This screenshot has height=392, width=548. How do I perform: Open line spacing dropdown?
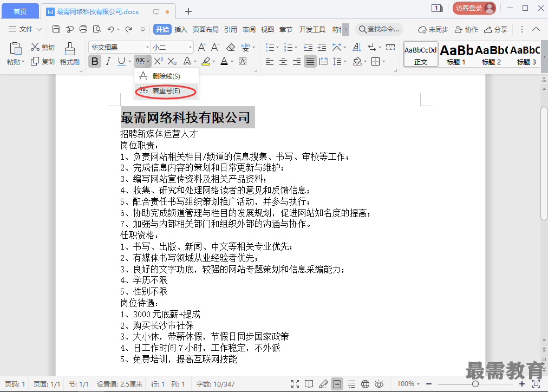[x=345, y=62]
